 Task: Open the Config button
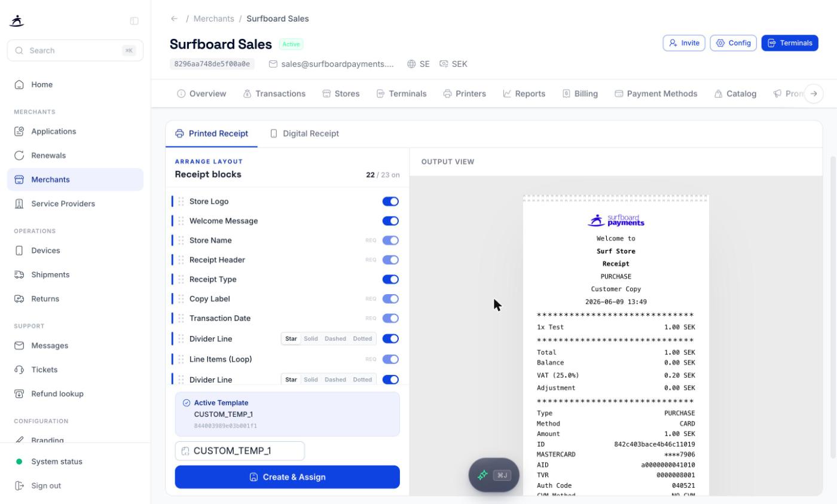[734, 43]
